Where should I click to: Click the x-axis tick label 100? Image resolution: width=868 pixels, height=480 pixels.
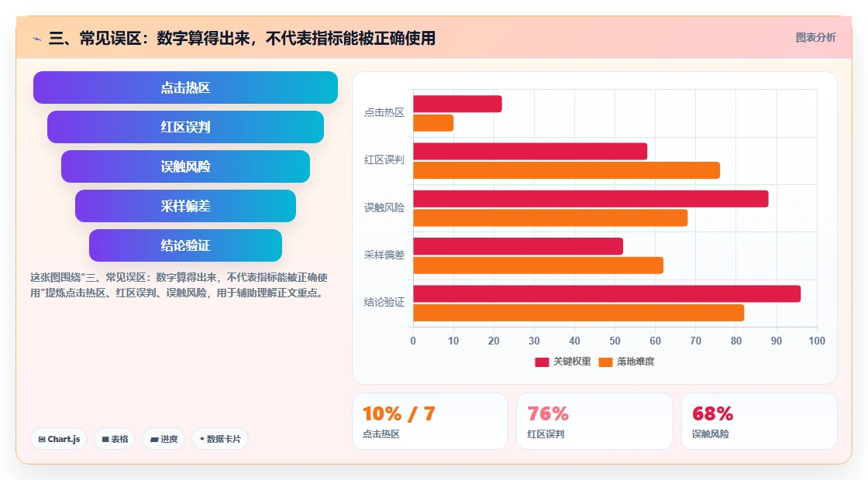point(817,341)
